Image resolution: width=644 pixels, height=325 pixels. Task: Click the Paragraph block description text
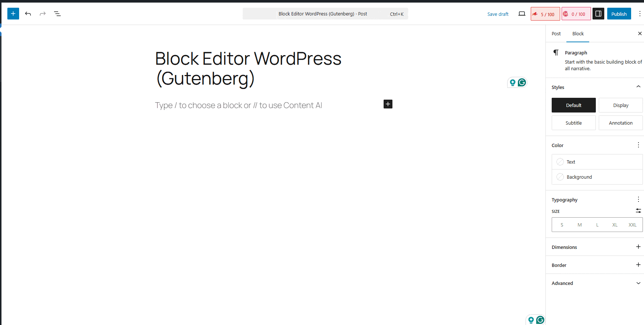click(604, 65)
